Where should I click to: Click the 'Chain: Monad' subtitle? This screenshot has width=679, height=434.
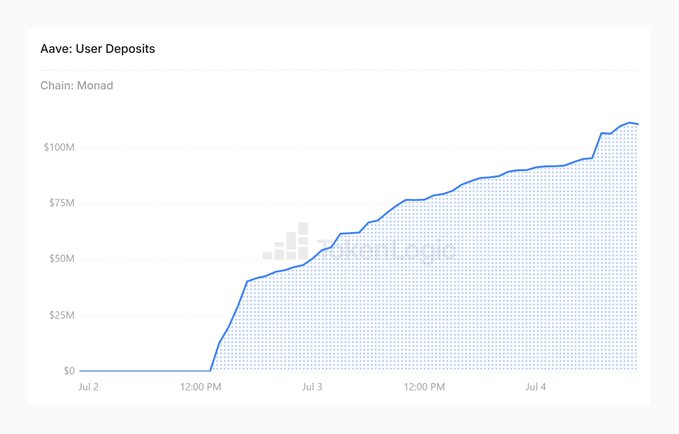[x=77, y=85]
